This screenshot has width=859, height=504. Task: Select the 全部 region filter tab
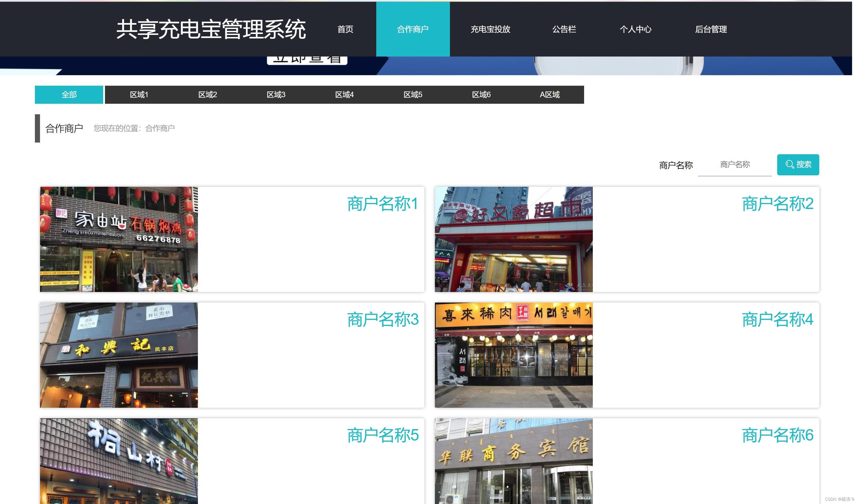coord(69,95)
